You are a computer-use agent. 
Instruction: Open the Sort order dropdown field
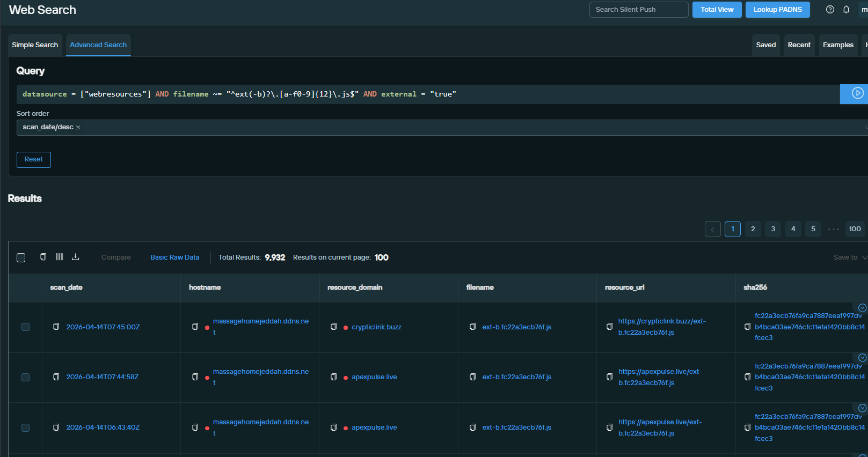[442, 128]
